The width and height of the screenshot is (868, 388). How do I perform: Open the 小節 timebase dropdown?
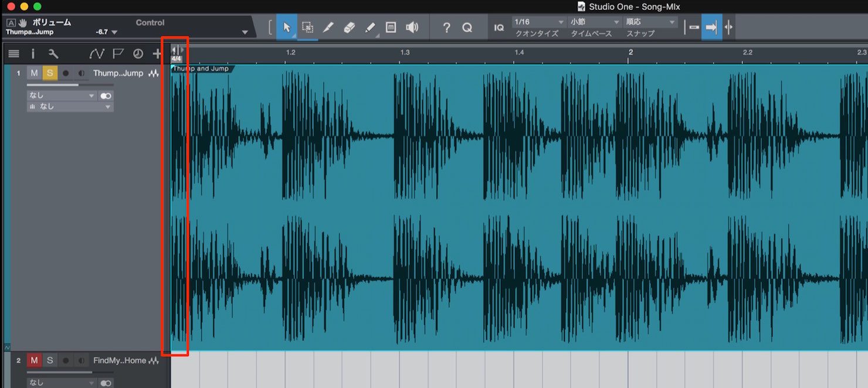tap(594, 22)
